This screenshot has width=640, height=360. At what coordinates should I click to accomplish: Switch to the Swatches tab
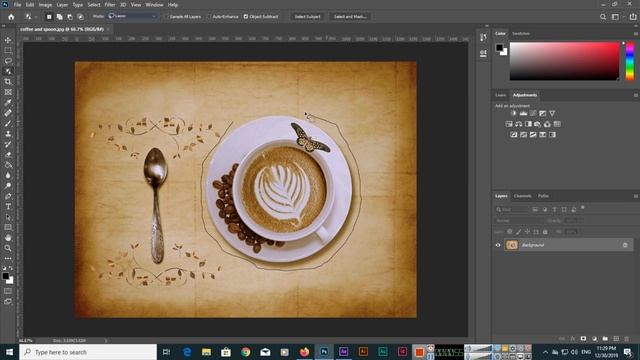pos(521,33)
